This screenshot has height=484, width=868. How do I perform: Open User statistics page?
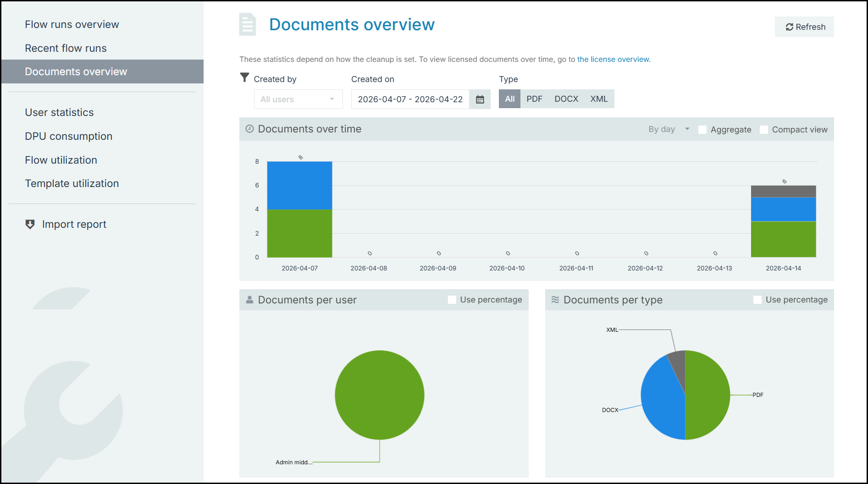[x=59, y=112]
